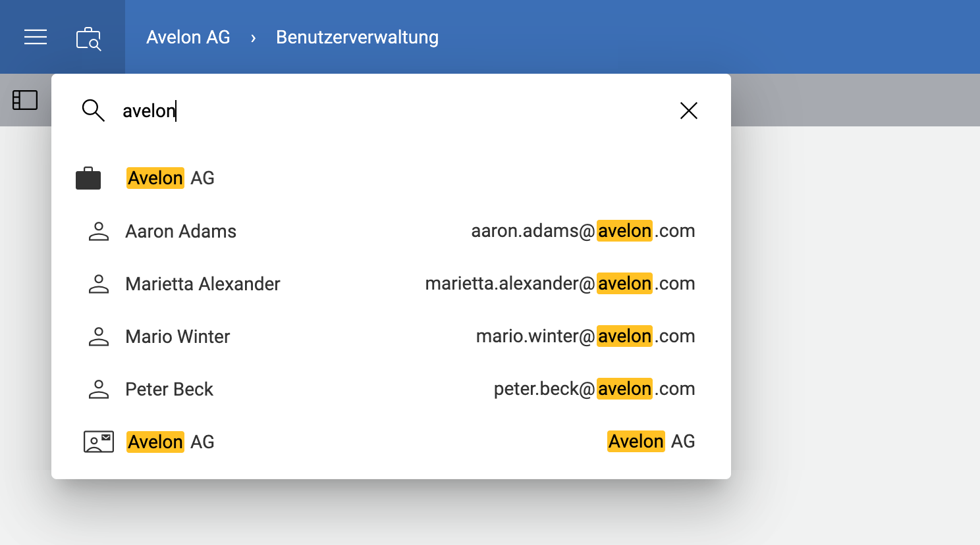Click the person icon next to Mario Winter
The image size is (980, 545).
tap(99, 336)
